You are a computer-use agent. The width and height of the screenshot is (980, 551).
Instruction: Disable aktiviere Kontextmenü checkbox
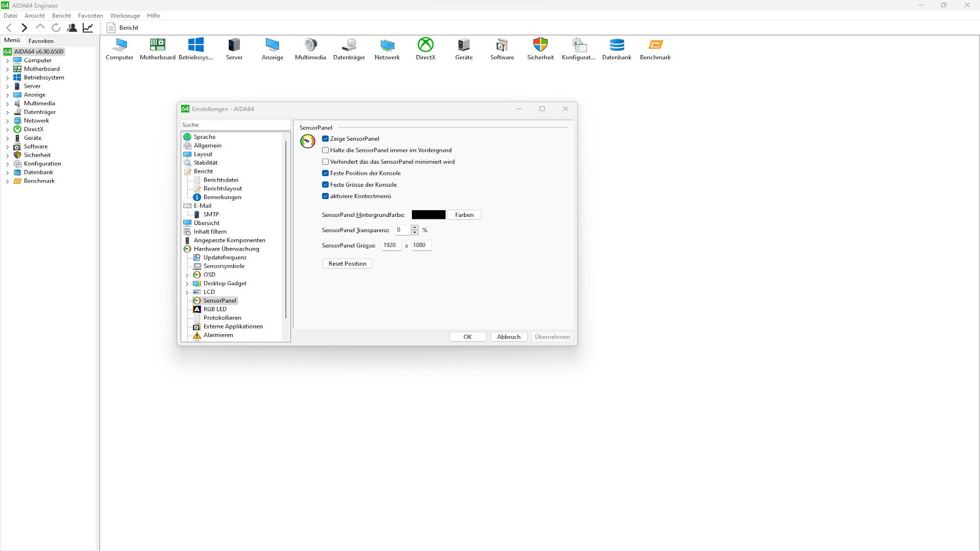pos(326,196)
